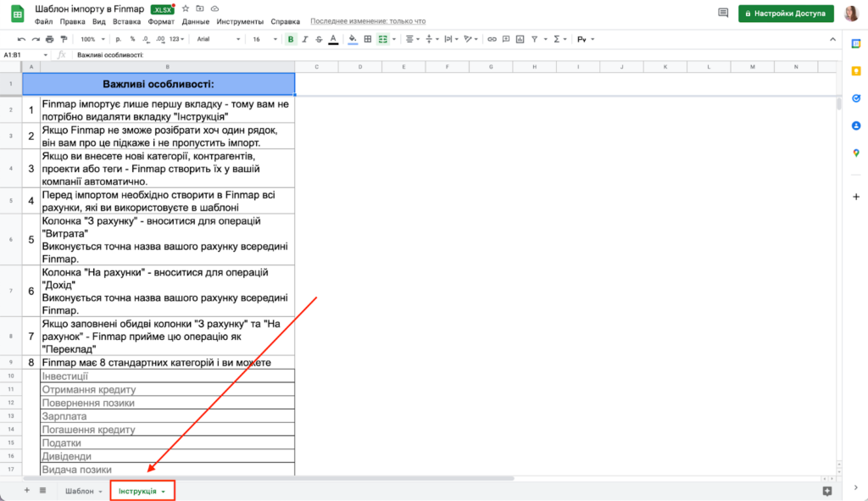Format as percent

click(132, 39)
